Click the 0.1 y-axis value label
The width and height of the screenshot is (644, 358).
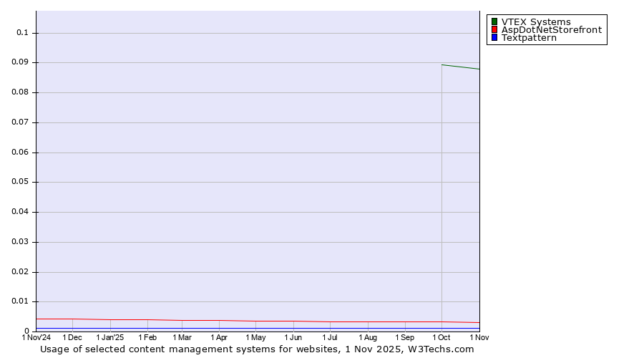(x=22, y=33)
